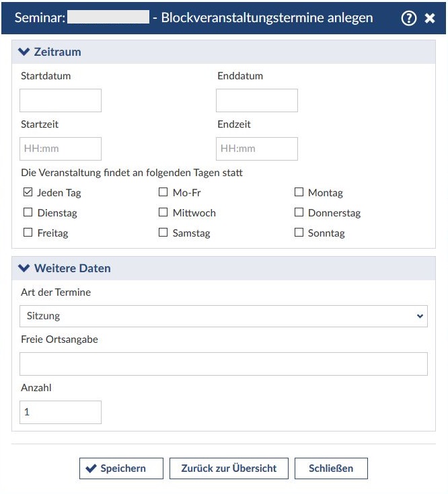Uncheck the Jeden Tag checkbox

click(28, 193)
